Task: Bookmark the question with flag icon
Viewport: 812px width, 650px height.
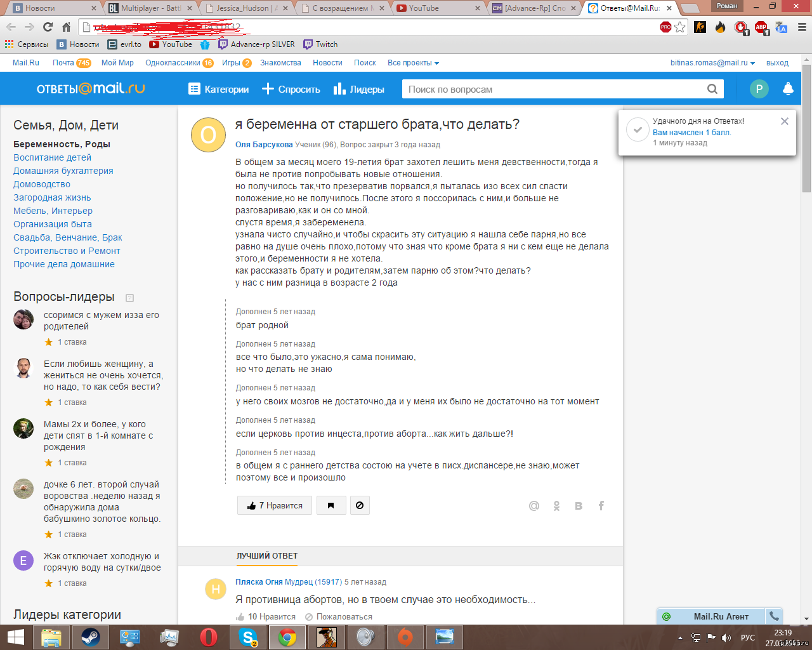Action: tap(331, 505)
